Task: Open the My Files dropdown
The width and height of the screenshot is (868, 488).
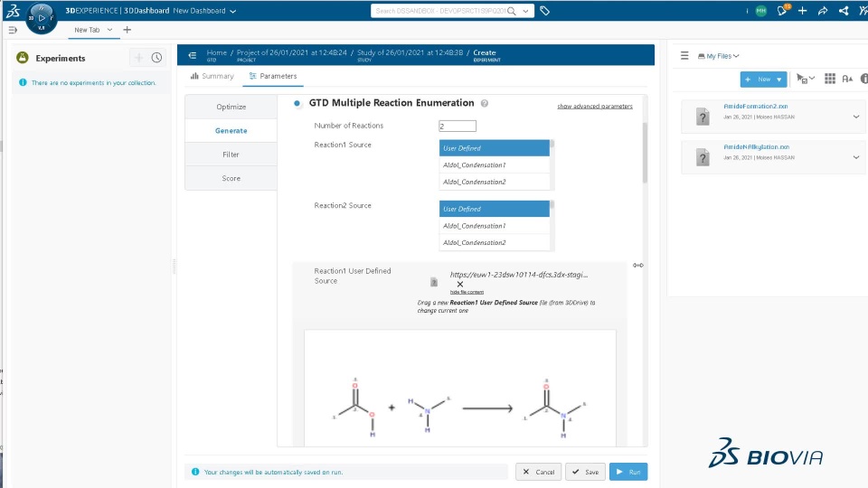Action: [x=719, y=56]
